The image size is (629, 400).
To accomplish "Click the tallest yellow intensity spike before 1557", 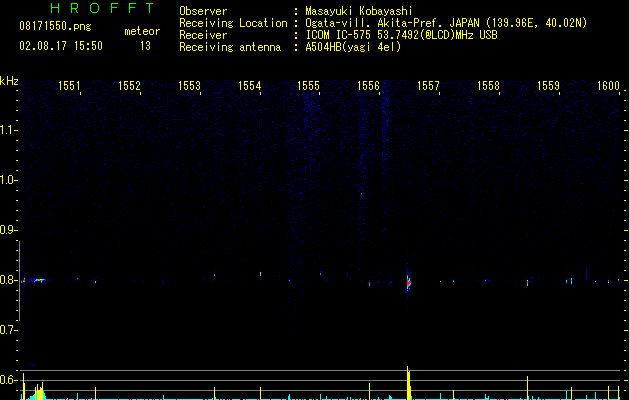I will click(408, 382).
